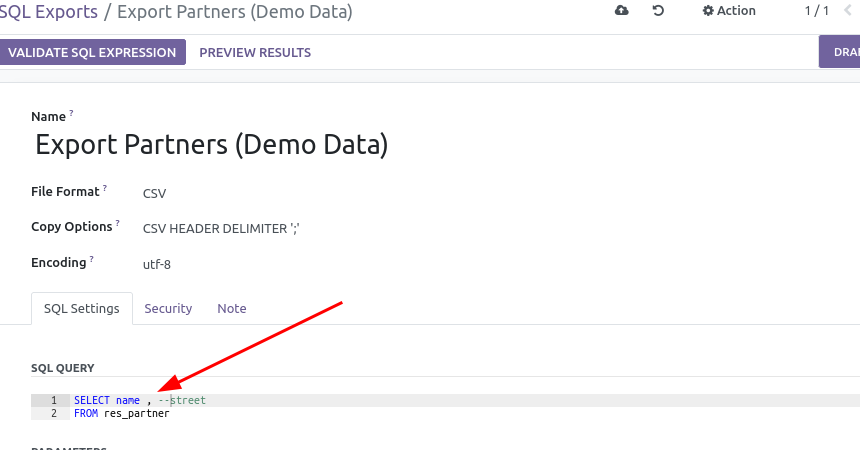Edit the Copy Options field
The height and width of the screenshot is (450, 860).
(x=221, y=228)
